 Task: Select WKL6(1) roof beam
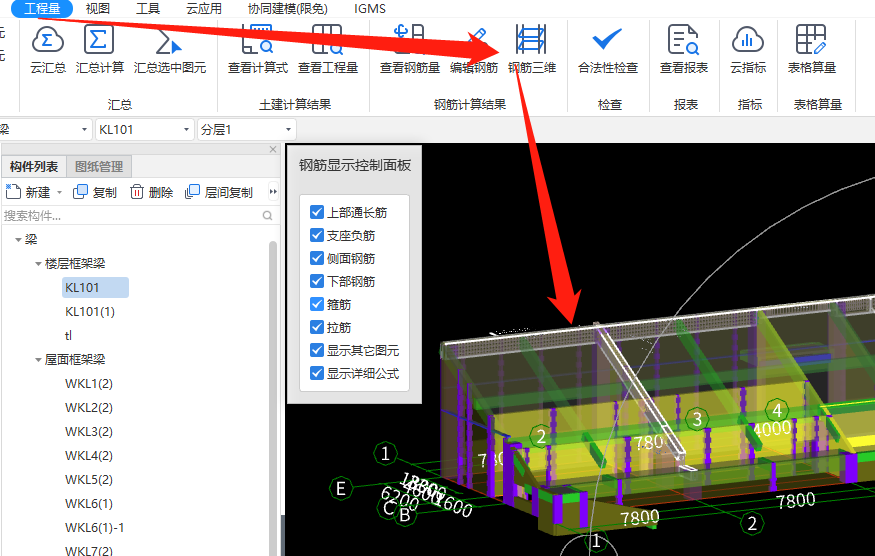click(x=89, y=504)
